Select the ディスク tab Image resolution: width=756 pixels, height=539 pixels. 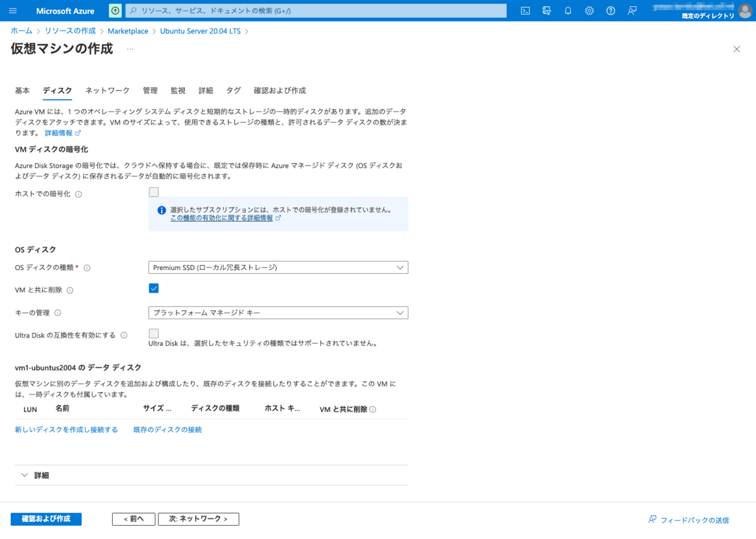[x=57, y=91]
